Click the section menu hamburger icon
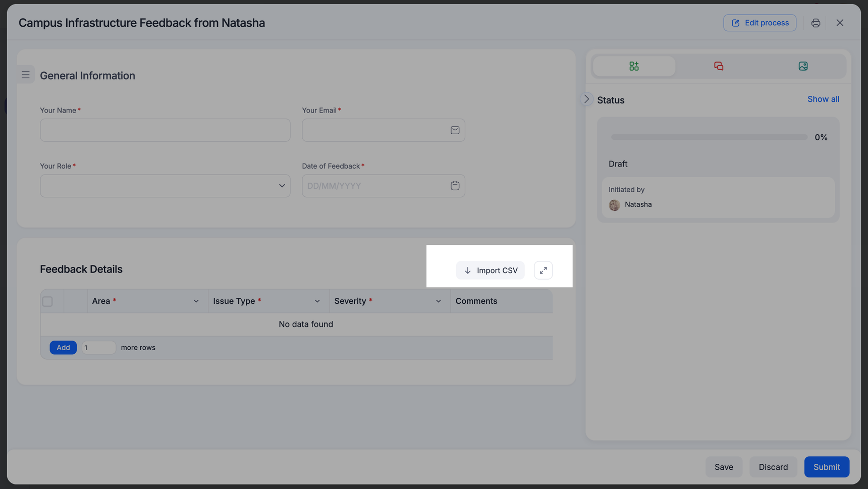The width and height of the screenshot is (868, 489). [x=26, y=75]
